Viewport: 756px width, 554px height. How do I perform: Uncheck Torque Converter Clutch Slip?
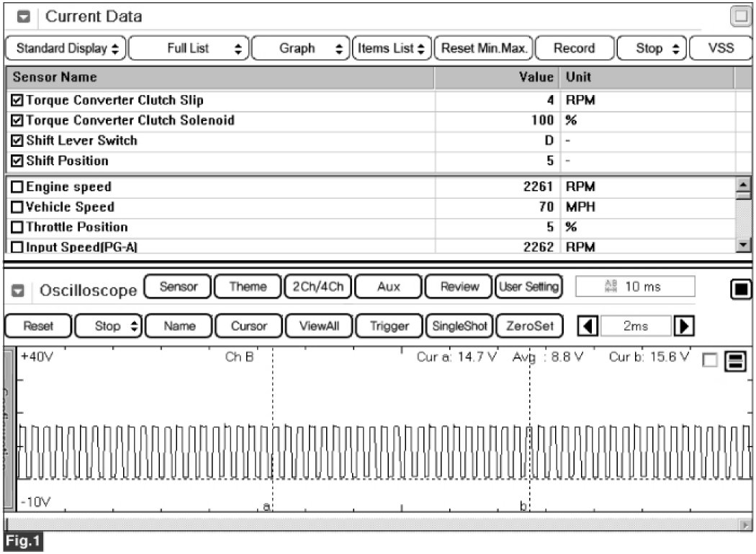(x=17, y=100)
